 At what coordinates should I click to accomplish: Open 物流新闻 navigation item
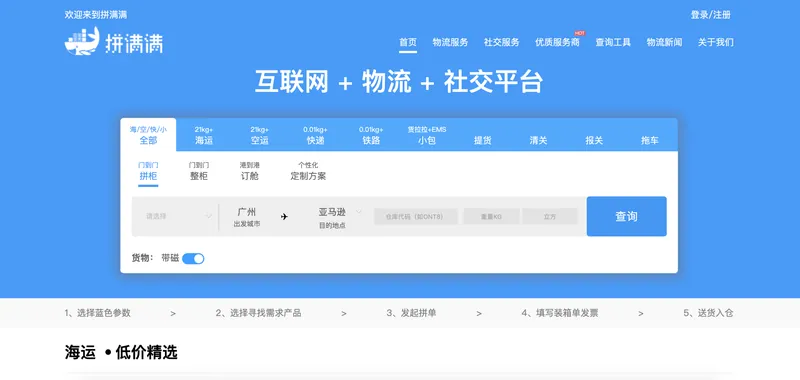tap(664, 42)
